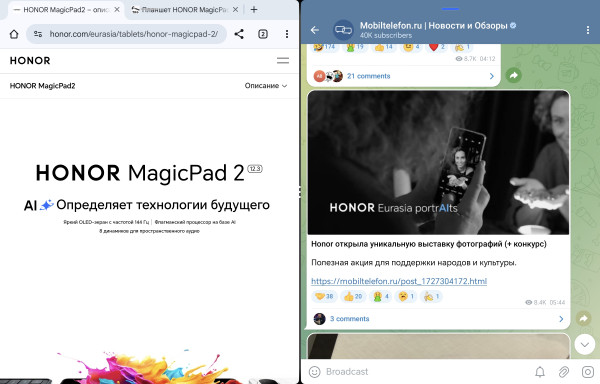Click the split-screen divider handle
600x384 pixels.
pos(300,192)
